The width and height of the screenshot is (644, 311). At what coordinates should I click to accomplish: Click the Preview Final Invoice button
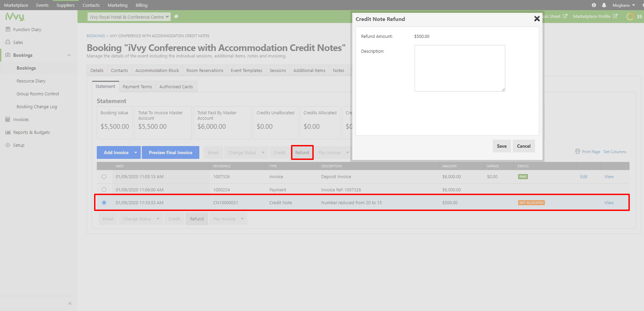171,152
